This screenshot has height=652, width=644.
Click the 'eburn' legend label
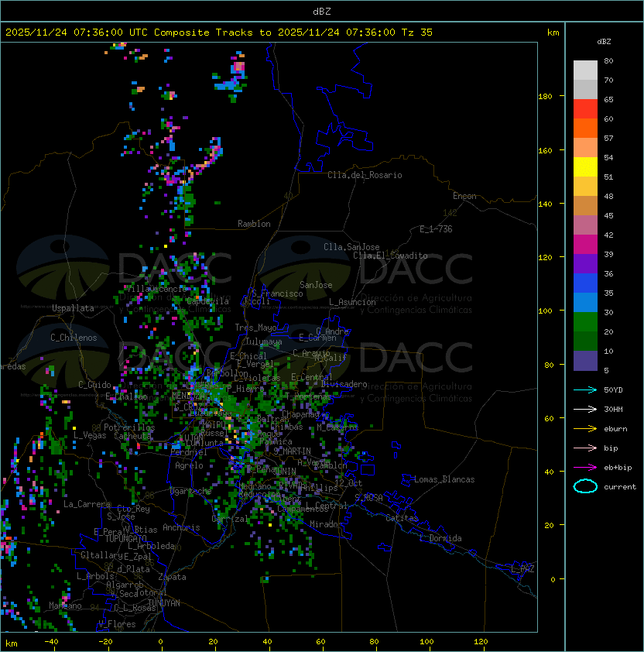coord(615,429)
